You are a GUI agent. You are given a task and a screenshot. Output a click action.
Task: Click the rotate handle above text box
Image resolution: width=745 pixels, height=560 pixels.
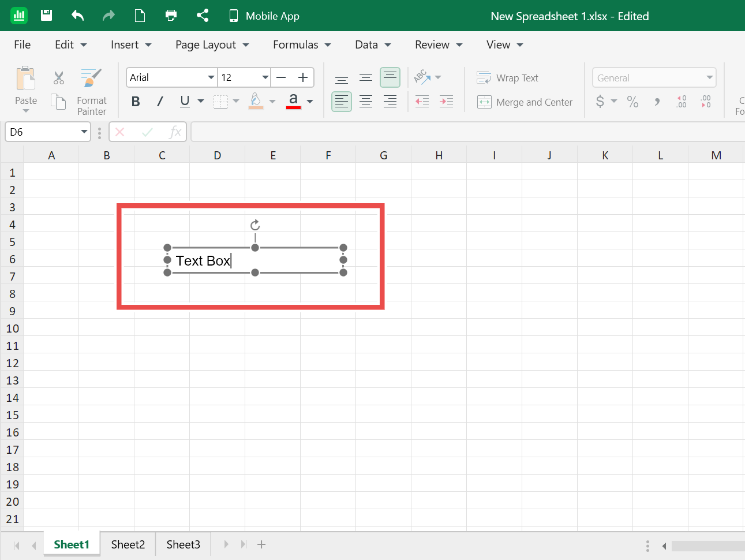[255, 225]
